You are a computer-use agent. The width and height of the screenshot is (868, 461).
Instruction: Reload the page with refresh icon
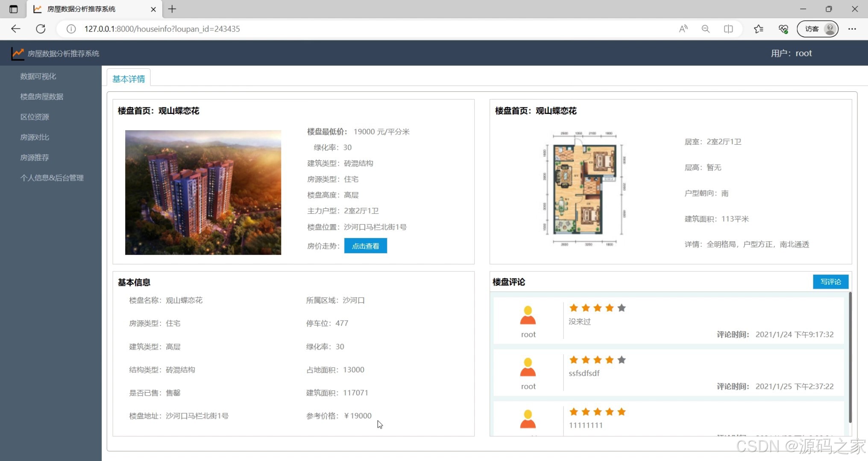pyautogui.click(x=41, y=29)
